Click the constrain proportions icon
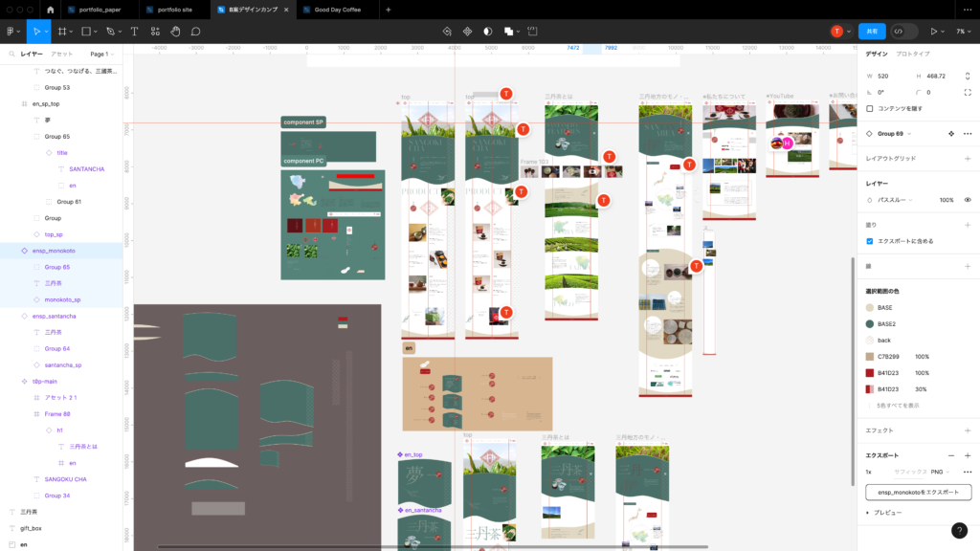Image resolution: width=980 pixels, height=551 pixels. tap(968, 76)
